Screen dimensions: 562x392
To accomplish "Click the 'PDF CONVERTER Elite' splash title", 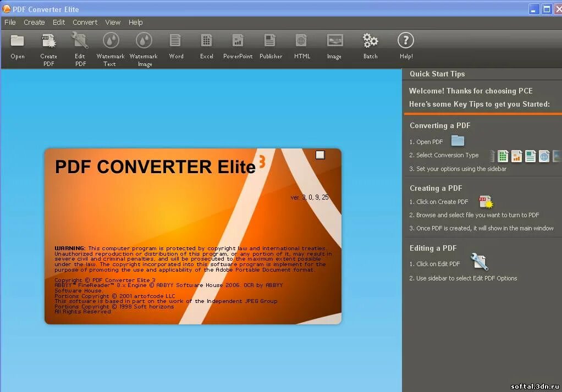I will click(x=155, y=167).
